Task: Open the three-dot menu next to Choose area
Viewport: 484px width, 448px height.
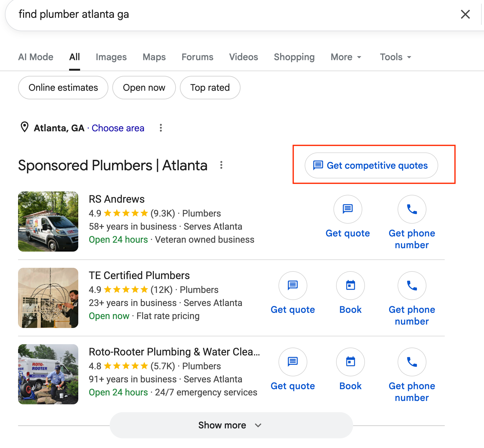Action: [x=161, y=128]
